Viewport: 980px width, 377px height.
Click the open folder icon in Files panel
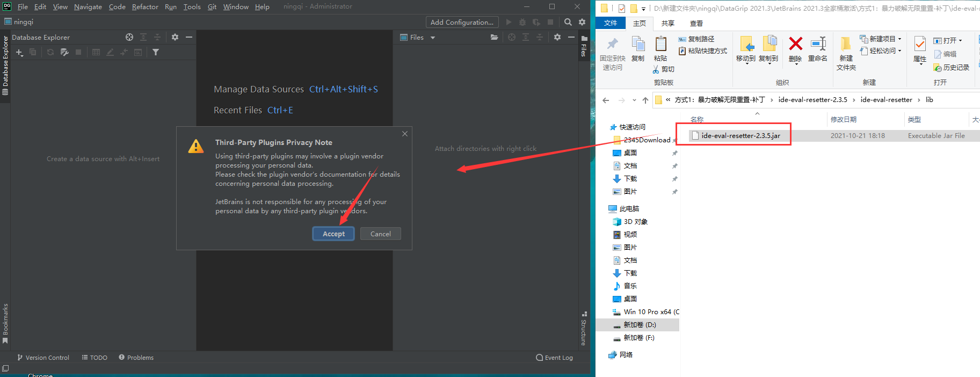494,37
